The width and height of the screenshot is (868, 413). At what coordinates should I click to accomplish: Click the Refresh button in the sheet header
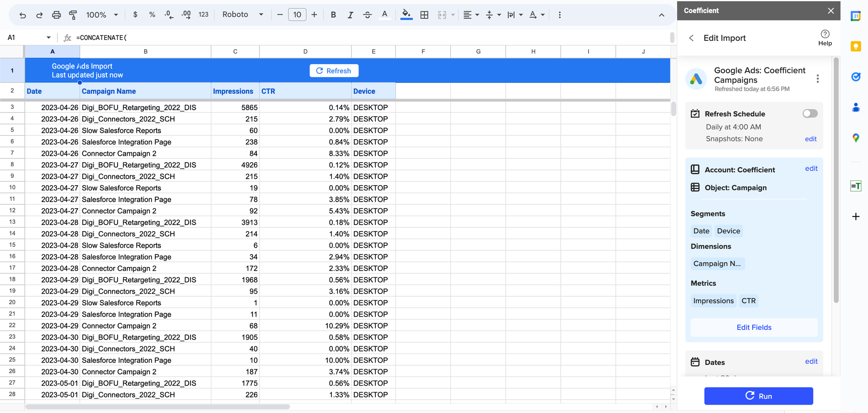(334, 71)
